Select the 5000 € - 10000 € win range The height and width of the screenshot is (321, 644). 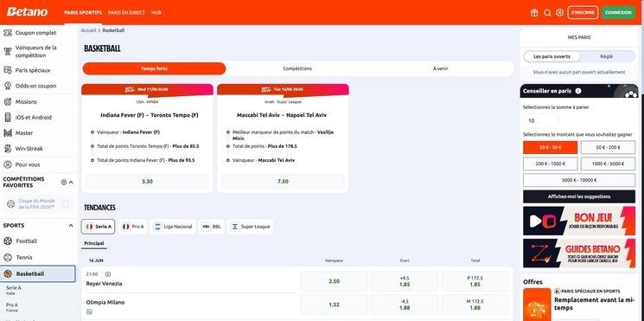(579, 180)
